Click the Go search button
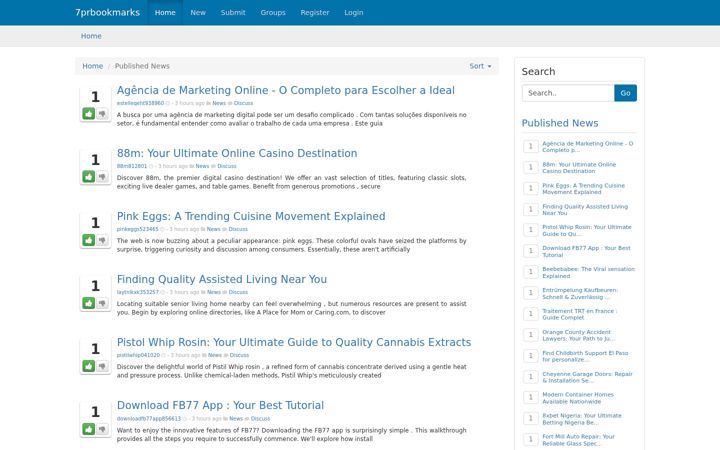Image resolution: width=720 pixels, height=450 pixels. point(625,93)
